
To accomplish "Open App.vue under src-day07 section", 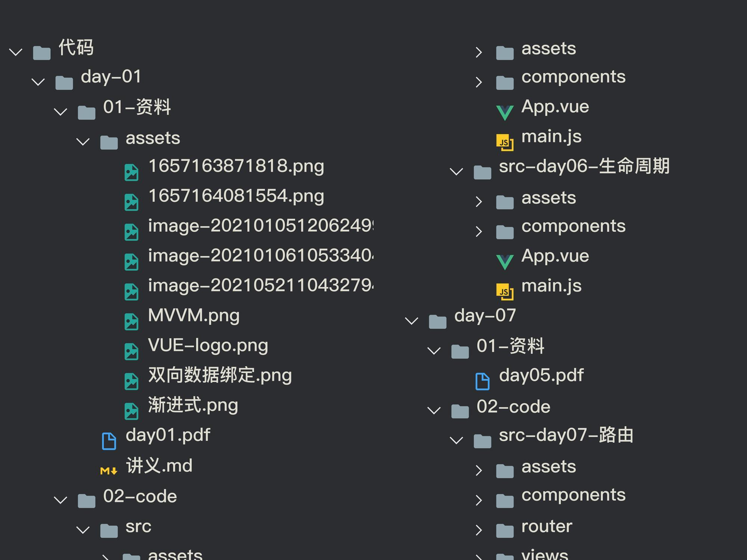I will pyautogui.click(x=555, y=256).
